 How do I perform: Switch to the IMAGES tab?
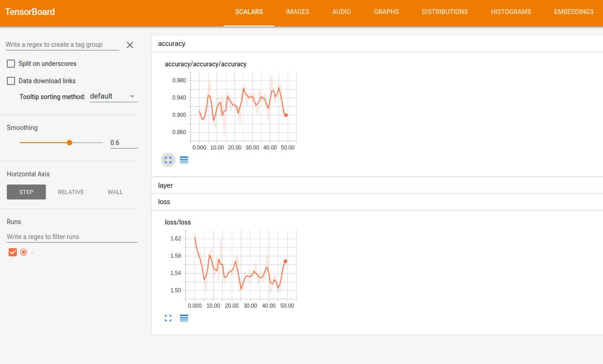coord(298,12)
